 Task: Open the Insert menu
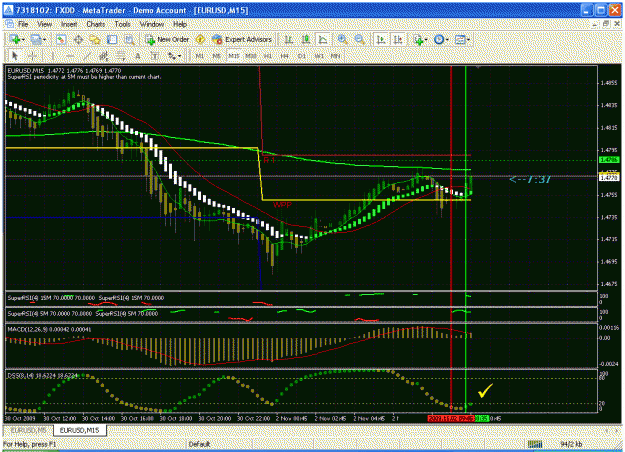[69, 24]
